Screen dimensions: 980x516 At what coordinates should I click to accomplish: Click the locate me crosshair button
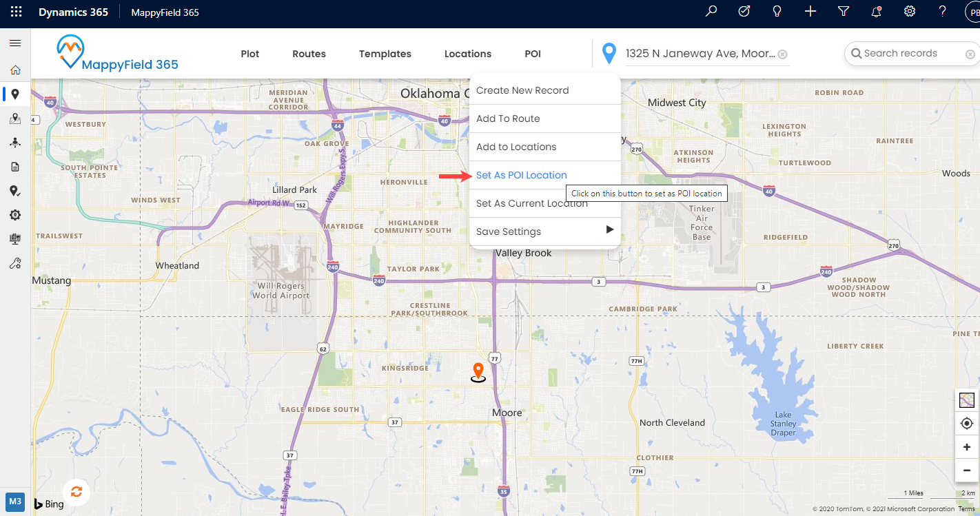point(967,423)
